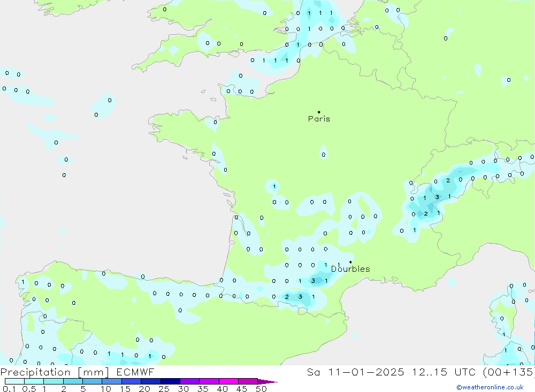Screen dimensions: 535x392
Task: Click the Paris city label
Action: pyautogui.click(x=319, y=119)
